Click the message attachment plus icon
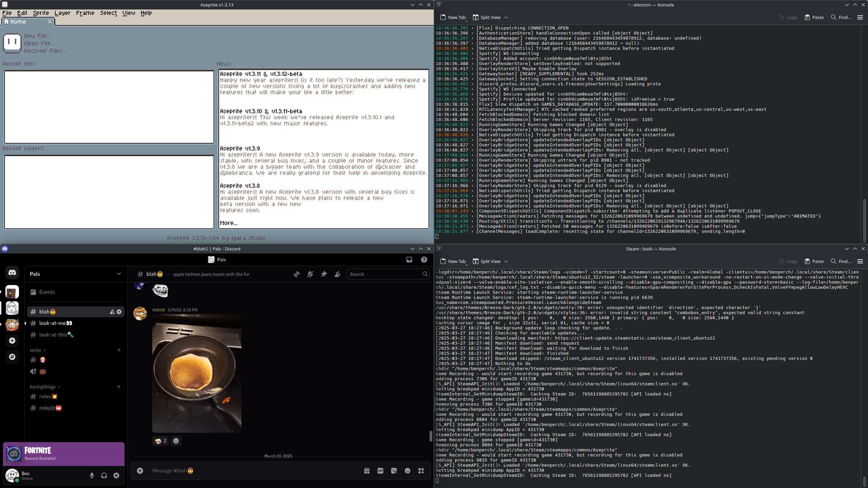This screenshot has height=488, width=868. click(x=140, y=471)
